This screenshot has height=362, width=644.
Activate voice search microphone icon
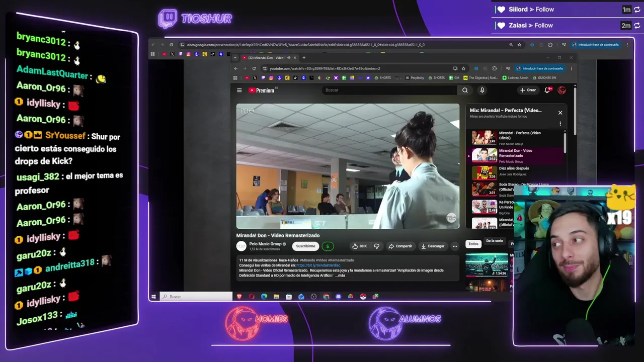click(482, 90)
